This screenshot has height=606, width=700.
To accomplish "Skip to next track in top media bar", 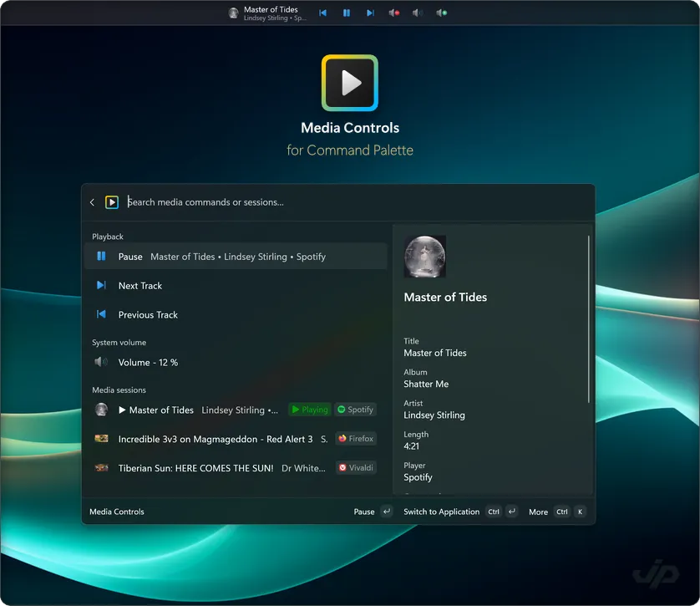I will (x=370, y=13).
